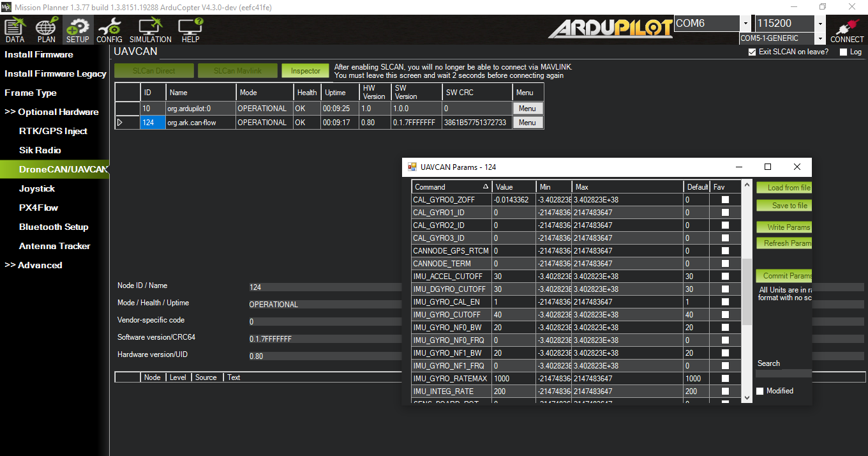
Task: Mark CANNODE_TERM as favorite
Action: pos(725,264)
